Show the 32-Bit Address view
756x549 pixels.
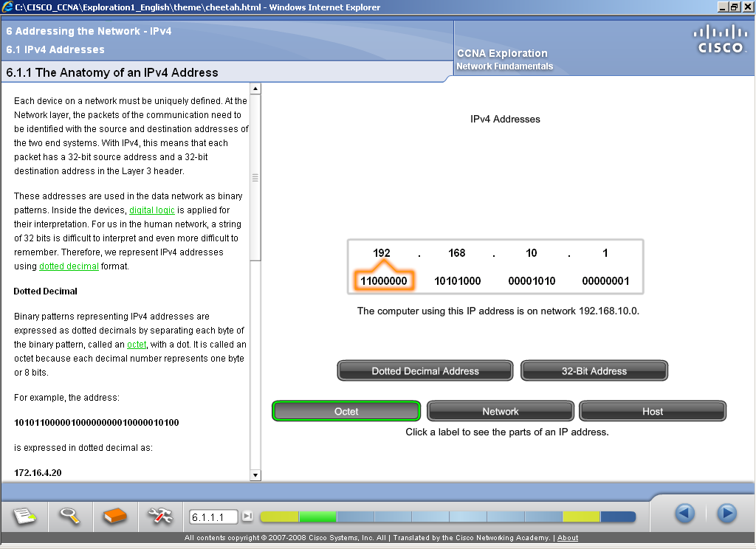coord(594,370)
